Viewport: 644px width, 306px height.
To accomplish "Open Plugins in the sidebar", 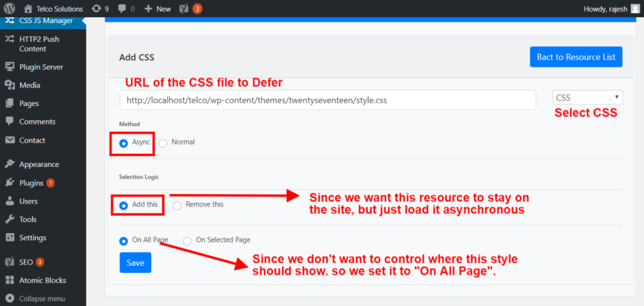I will pyautogui.click(x=31, y=183).
